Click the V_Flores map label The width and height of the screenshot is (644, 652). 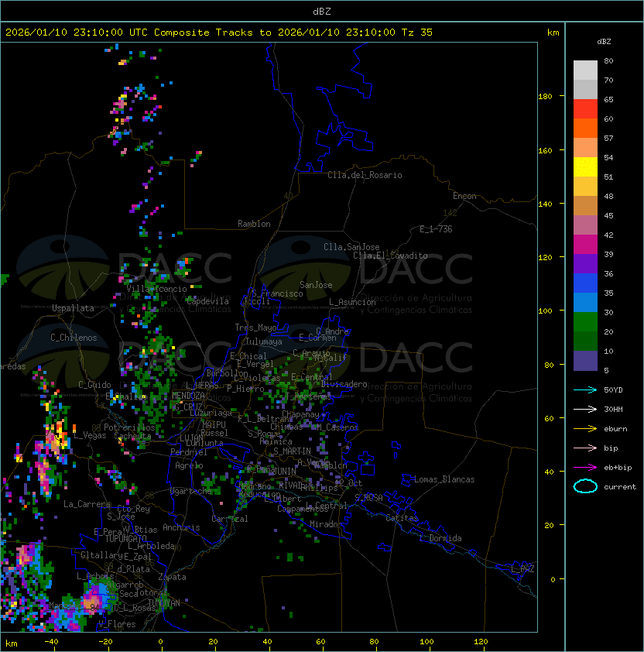click(x=117, y=624)
